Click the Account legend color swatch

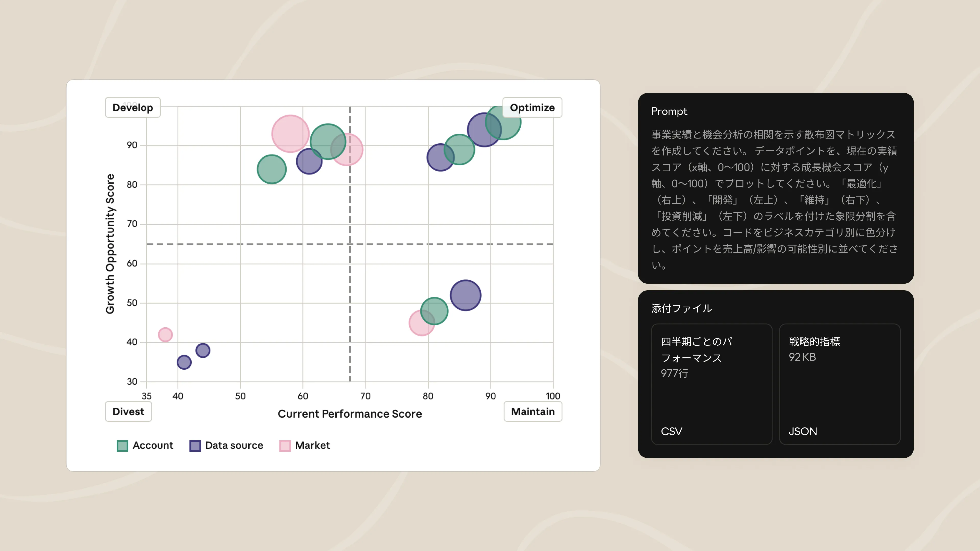click(x=122, y=446)
